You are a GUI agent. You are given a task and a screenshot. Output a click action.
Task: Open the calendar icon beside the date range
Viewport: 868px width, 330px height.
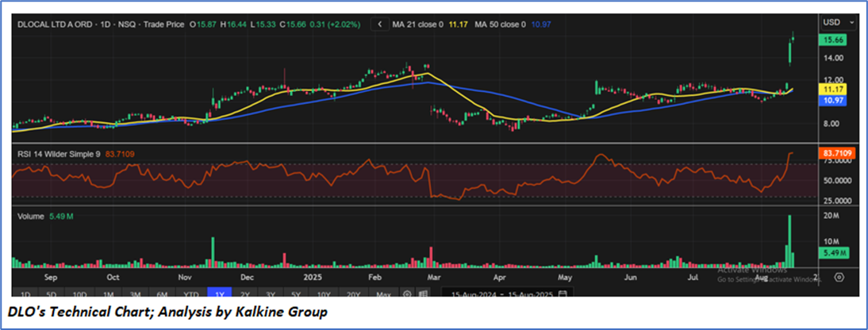[x=563, y=294]
